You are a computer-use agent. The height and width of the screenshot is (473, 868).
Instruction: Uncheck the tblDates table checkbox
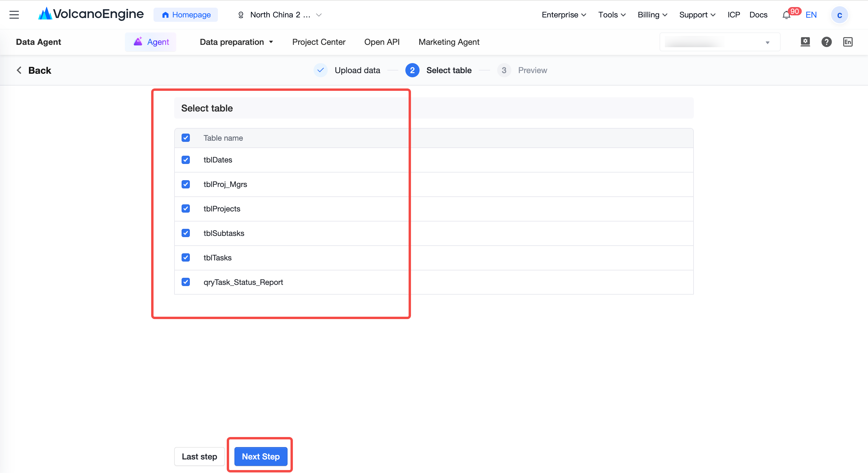[x=186, y=160]
